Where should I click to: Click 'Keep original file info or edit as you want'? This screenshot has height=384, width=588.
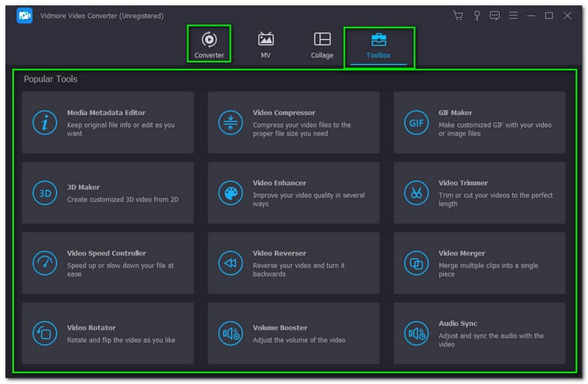coord(121,129)
